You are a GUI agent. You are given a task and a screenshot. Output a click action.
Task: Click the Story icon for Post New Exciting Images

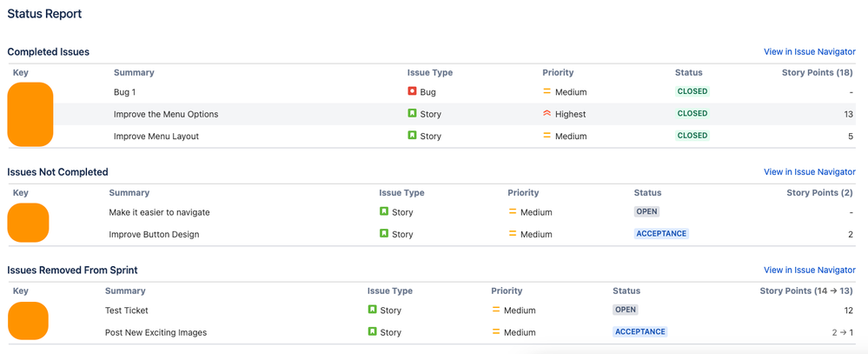click(x=373, y=332)
